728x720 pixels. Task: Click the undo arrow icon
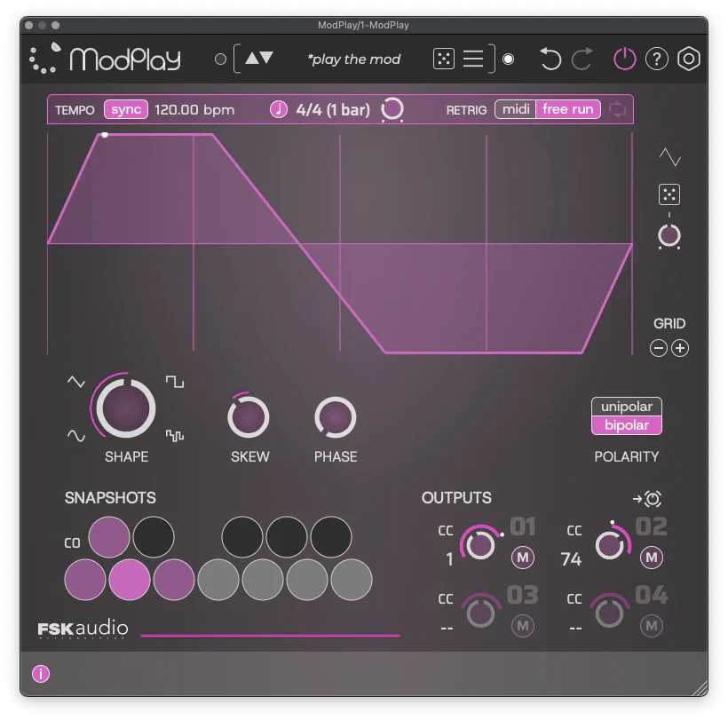550,59
